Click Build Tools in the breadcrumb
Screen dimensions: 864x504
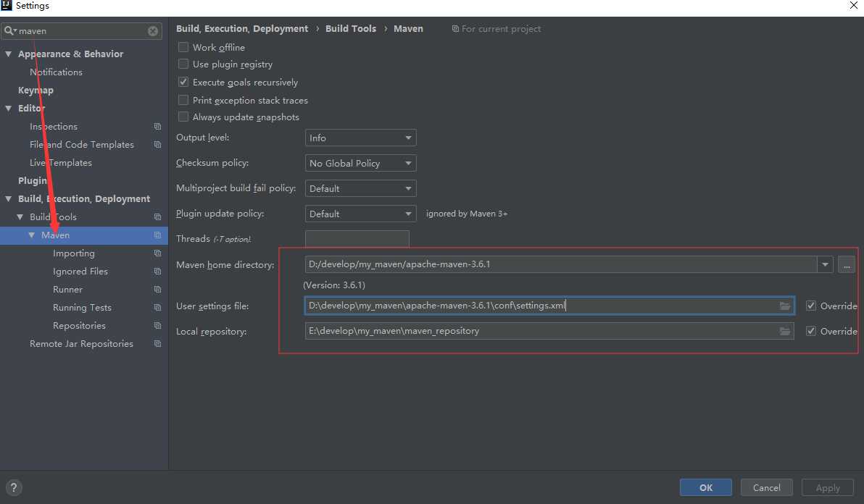click(x=350, y=29)
